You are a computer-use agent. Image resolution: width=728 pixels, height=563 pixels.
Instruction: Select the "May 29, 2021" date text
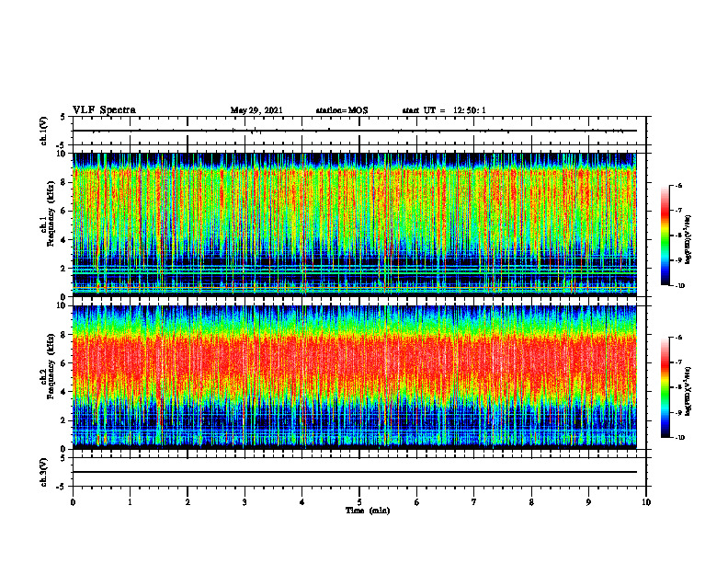click(x=256, y=110)
